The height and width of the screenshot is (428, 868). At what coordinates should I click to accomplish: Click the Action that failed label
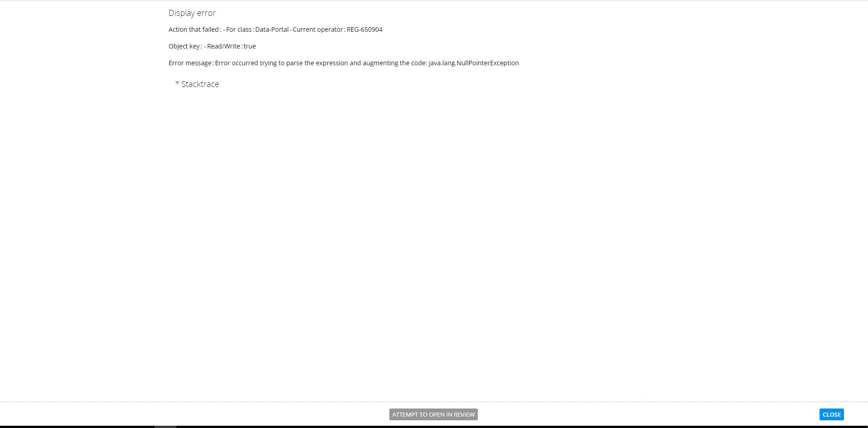[194, 29]
